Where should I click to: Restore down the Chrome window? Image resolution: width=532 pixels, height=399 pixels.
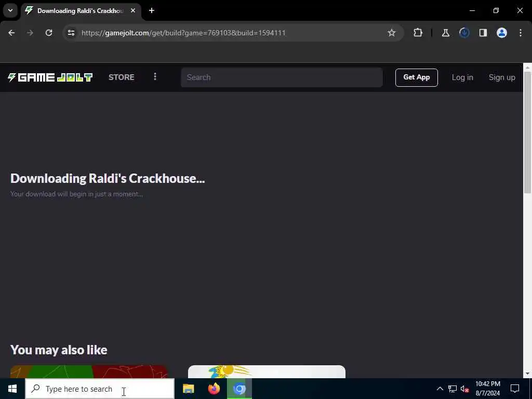[x=496, y=10]
